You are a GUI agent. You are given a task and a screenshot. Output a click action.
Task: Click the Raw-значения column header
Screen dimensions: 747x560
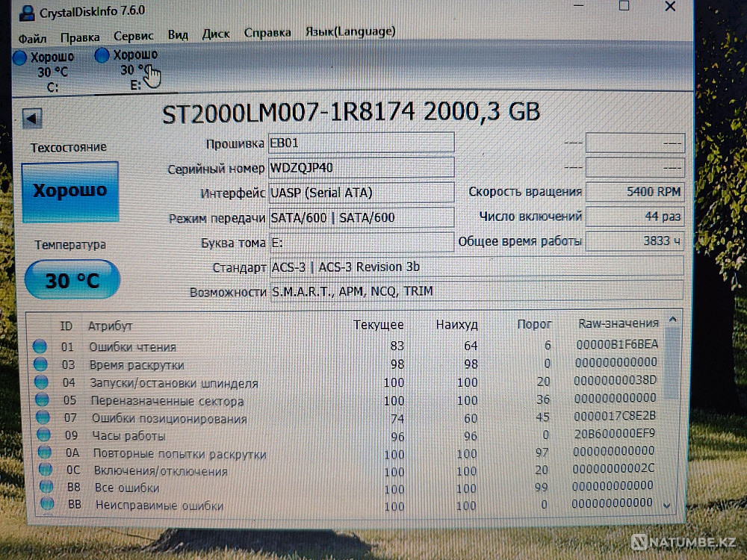click(x=619, y=323)
